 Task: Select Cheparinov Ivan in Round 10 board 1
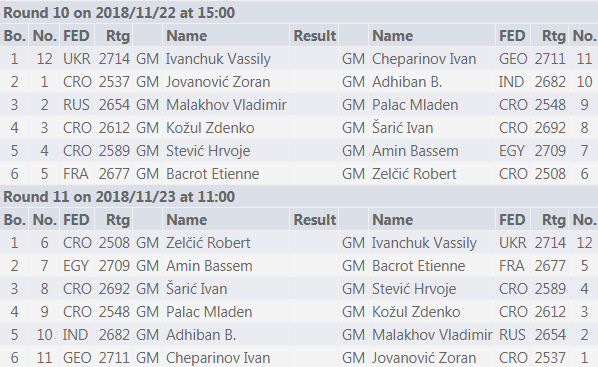pos(424,59)
